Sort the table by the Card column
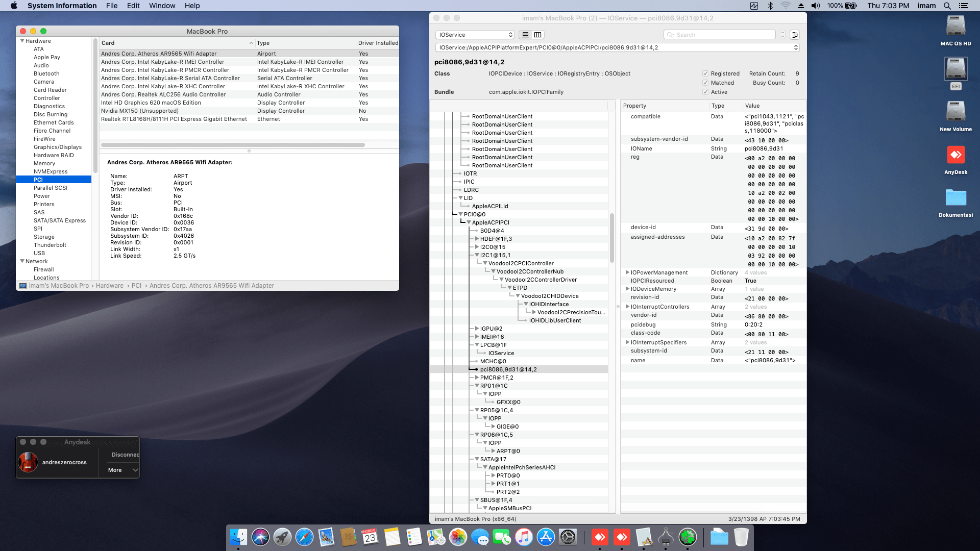This screenshot has width=980, height=551. [x=177, y=43]
